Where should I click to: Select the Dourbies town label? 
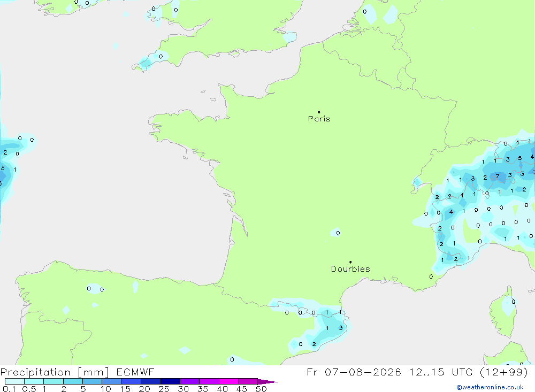point(350,269)
